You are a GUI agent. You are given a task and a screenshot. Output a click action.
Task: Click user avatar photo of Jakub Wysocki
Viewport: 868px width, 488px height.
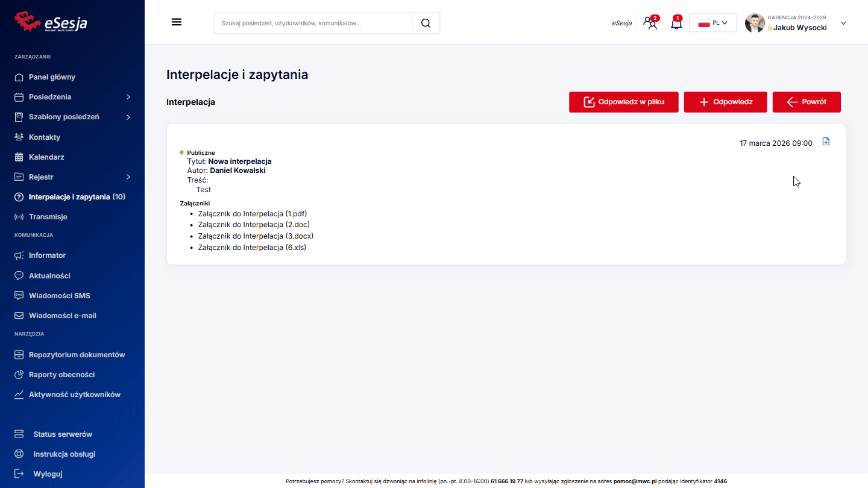(755, 23)
